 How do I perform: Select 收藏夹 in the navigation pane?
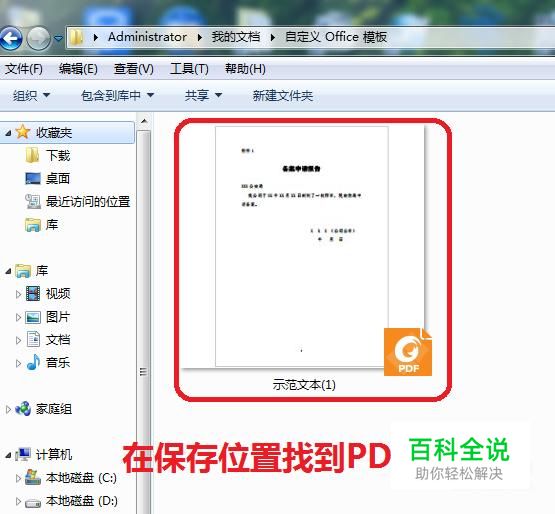[x=54, y=133]
